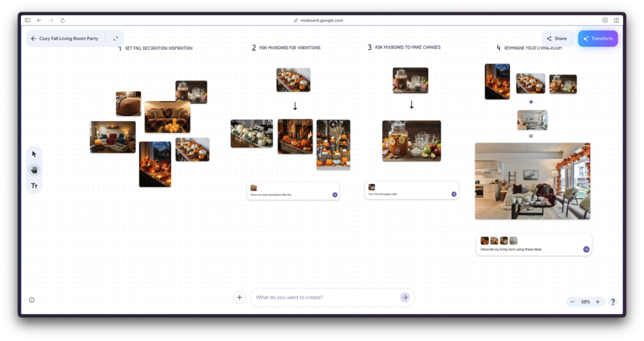Open the 58% zoom level menu

click(x=585, y=302)
